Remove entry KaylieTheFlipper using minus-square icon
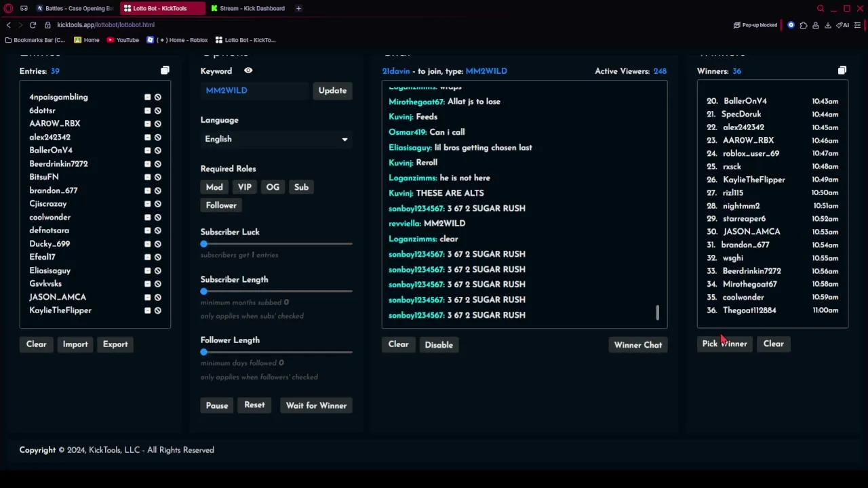Screen dimensions: 868x488 click(x=147, y=310)
